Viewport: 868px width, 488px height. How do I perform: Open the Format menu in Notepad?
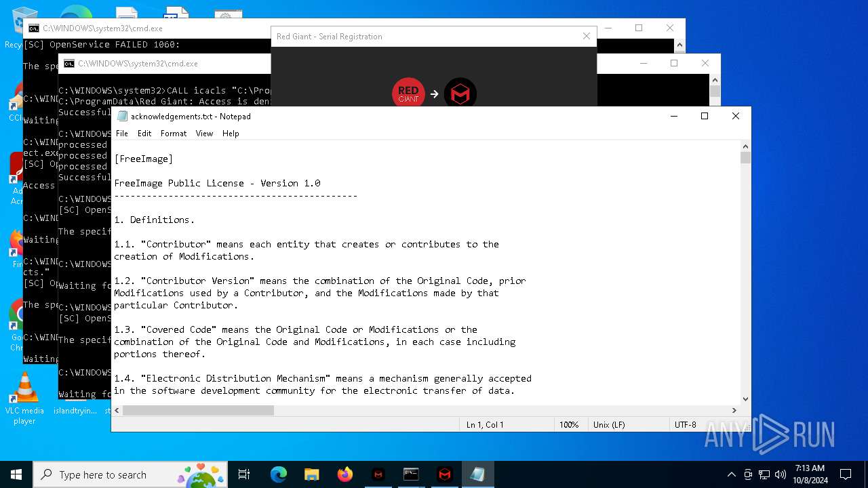click(x=174, y=134)
